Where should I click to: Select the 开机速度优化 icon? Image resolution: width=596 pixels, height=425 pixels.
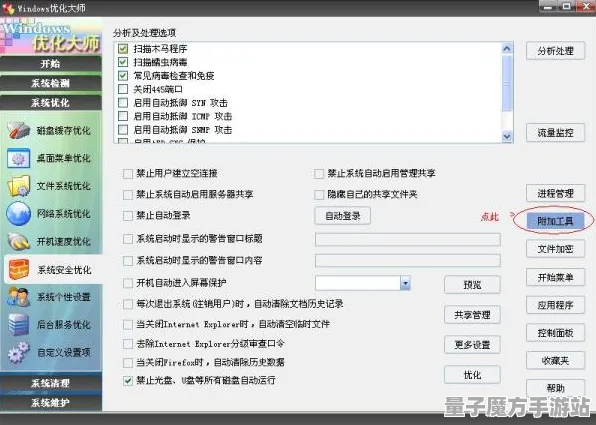18,241
